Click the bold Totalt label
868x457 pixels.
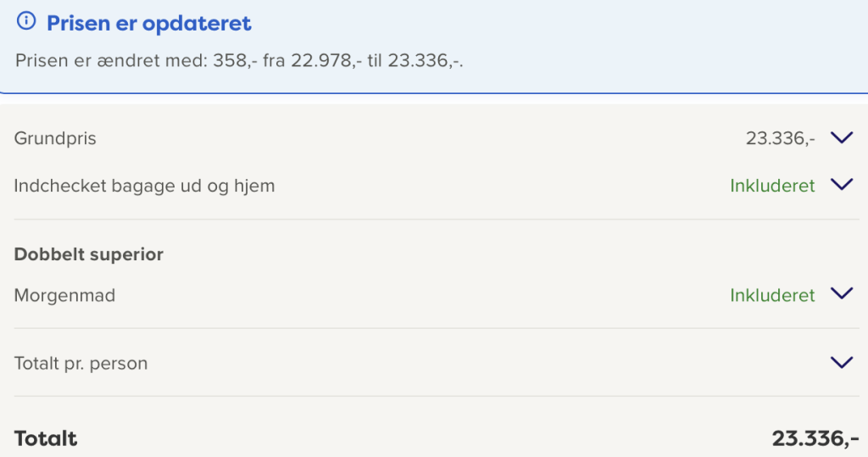coord(46,438)
